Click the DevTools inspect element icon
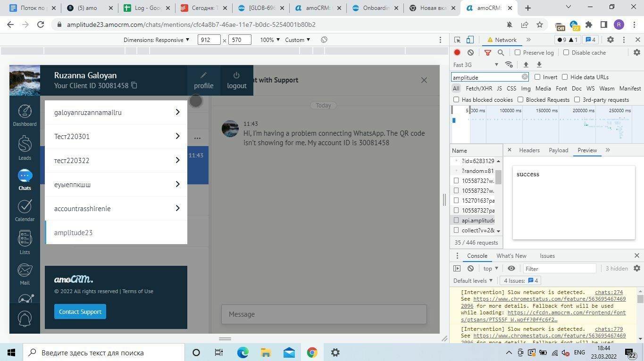The width and height of the screenshot is (644, 361). (x=457, y=40)
